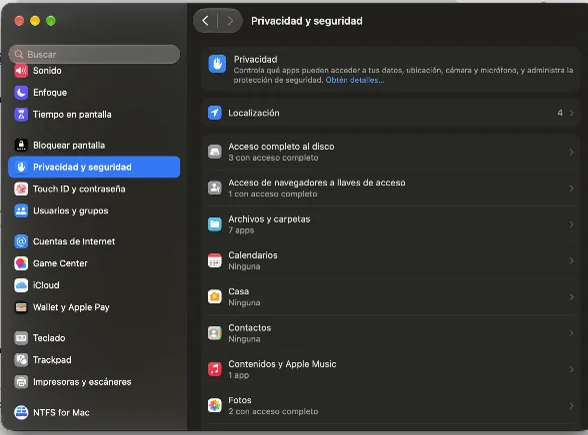The width and height of the screenshot is (588, 435).
Task: Open Fotos row chevron
Action: point(572,405)
